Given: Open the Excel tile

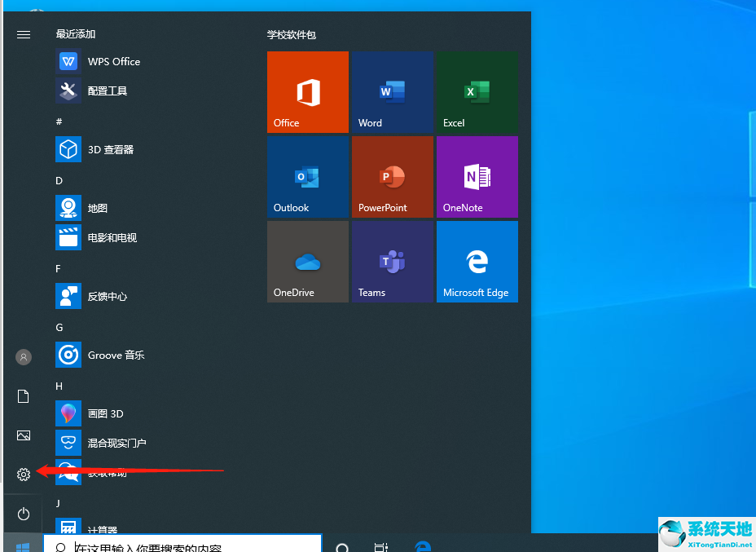Looking at the screenshot, I should (x=477, y=92).
